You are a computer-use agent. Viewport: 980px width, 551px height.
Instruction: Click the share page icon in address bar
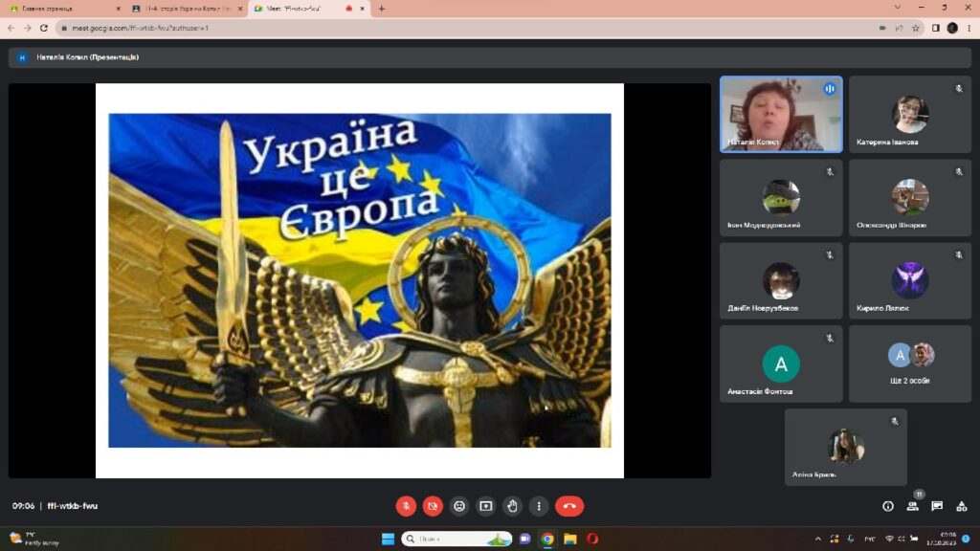pyautogui.click(x=899, y=28)
